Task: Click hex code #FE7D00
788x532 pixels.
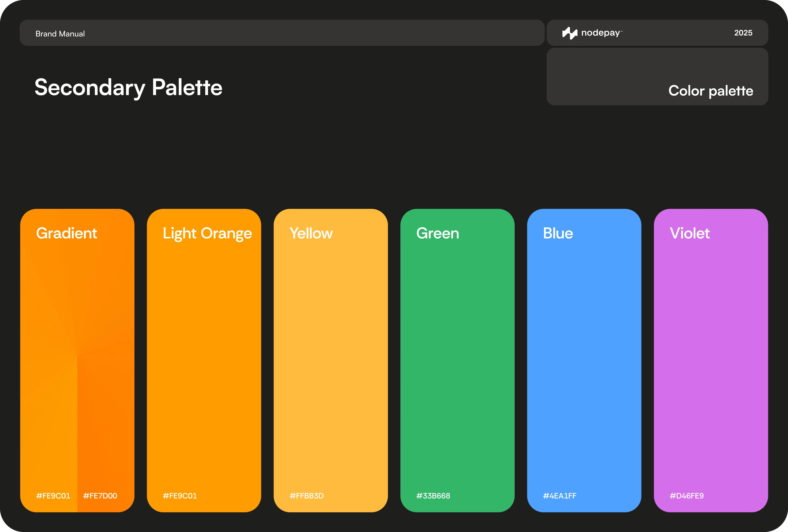Action: (100, 496)
